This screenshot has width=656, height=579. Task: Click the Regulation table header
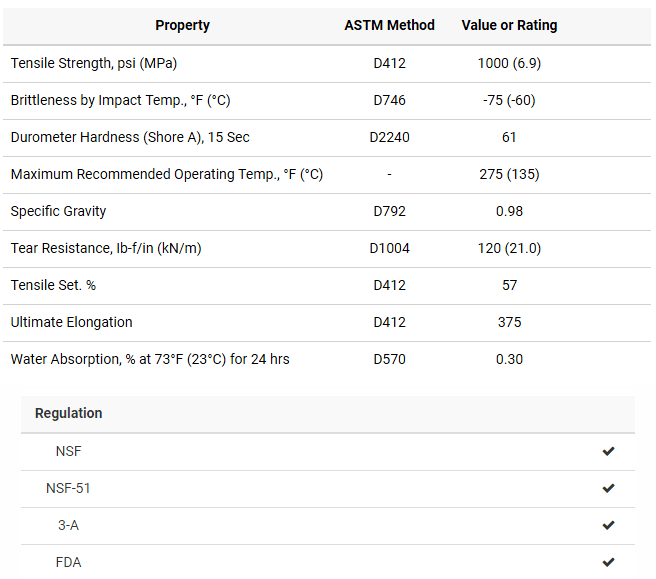click(x=68, y=413)
